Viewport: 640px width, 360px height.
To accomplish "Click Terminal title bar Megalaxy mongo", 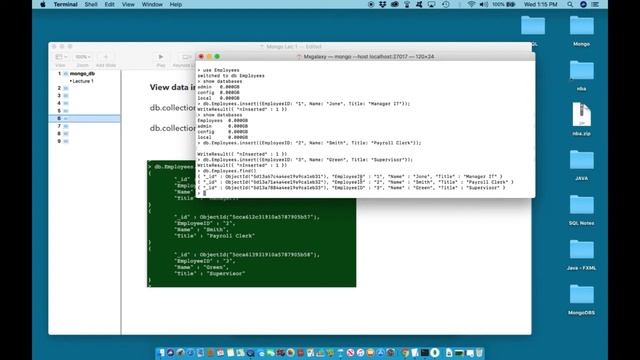I will click(365, 57).
